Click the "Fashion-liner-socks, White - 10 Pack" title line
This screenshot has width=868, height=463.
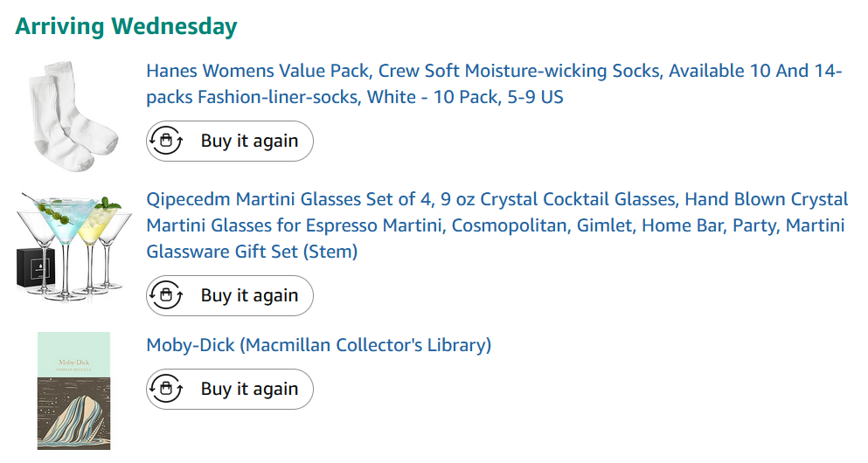pyautogui.click(x=354, y=97)
